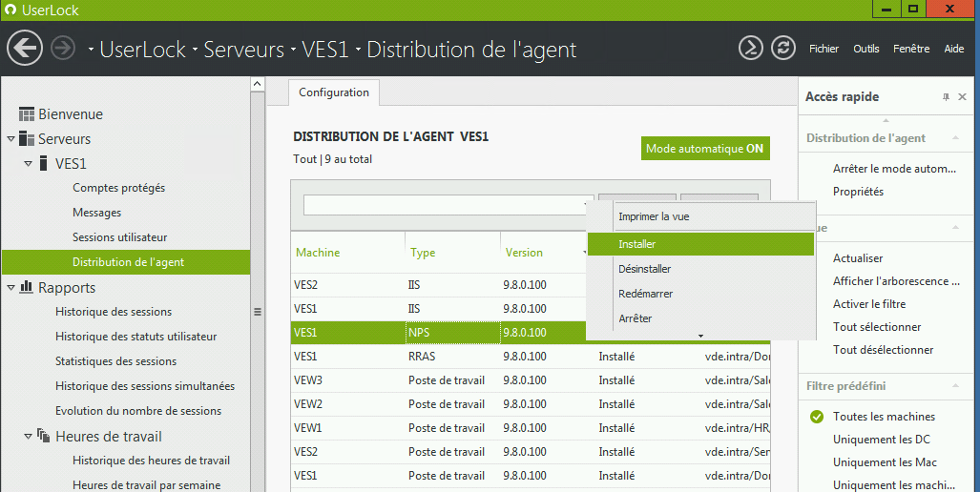Viewport: 980px width, 492px height.
Task: Click green check next to Toutes les machines
Action: click(x=817, y=417)
